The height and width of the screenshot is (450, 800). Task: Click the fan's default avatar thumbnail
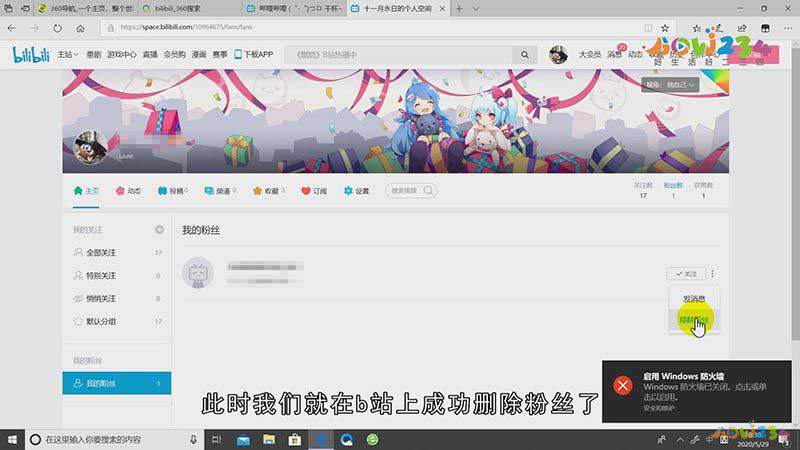click(x=197, y=273)
